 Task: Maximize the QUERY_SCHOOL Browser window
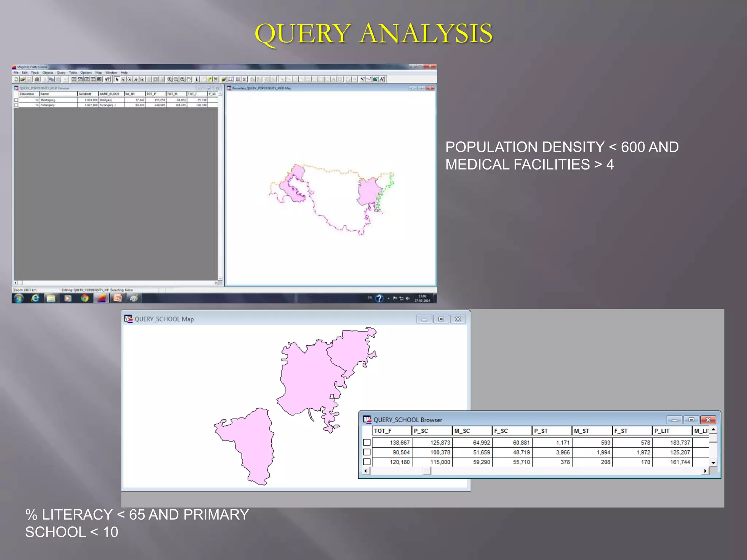[x=691, y=420]
